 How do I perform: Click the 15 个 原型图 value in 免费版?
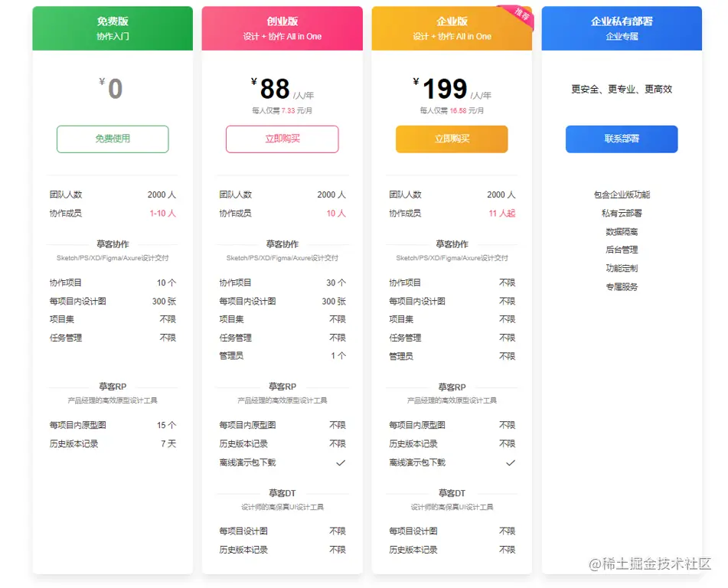coord(166,425)
